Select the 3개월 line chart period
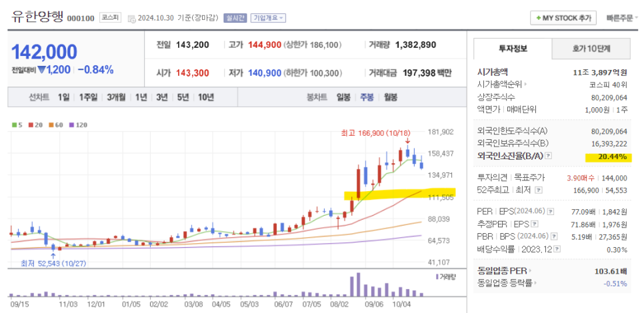 point(117,97)
